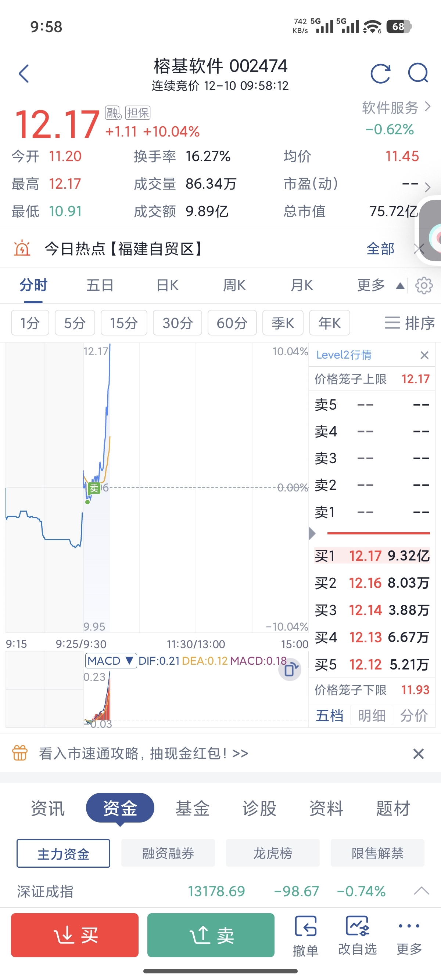This screenshot has width=441, height=980.
Task: Select the 五档 order book view
Action: 329,716
